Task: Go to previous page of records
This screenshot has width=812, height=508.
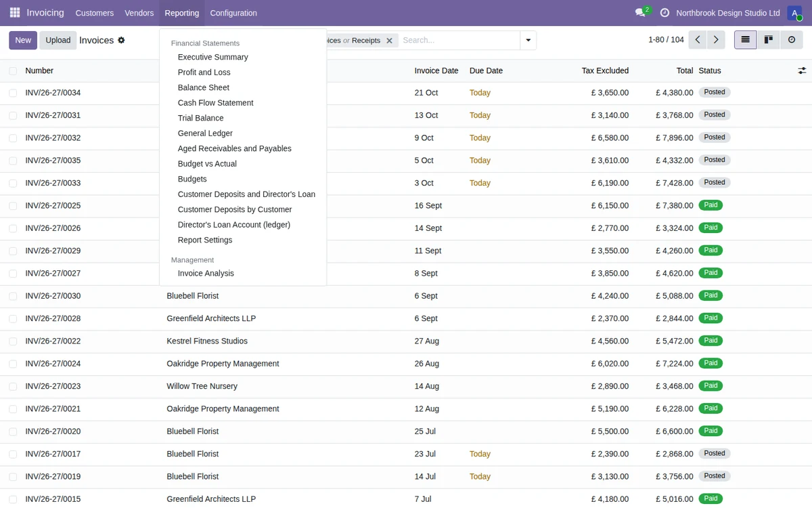Action: click(x=698, y=40)
